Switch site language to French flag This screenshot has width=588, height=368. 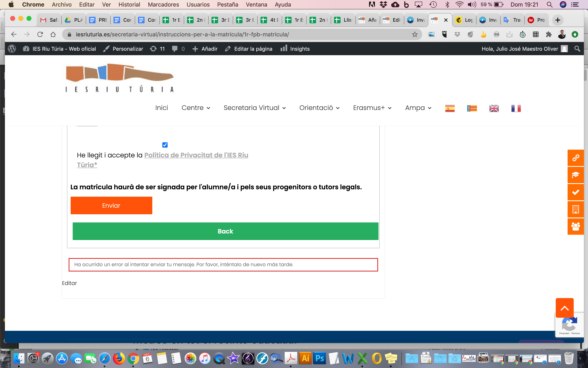point(516,108)
